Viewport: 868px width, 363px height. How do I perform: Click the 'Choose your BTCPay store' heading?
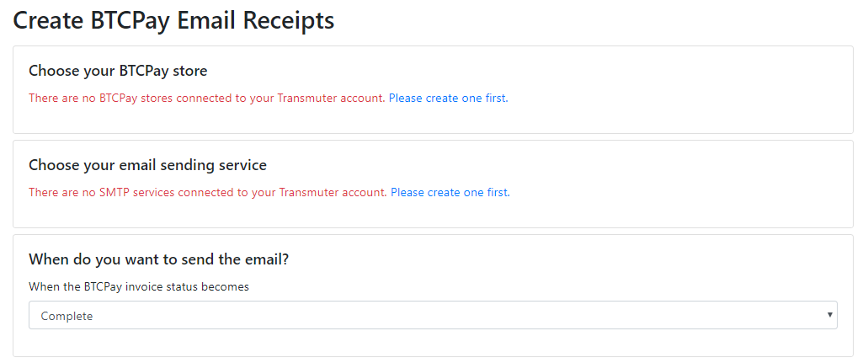118,71
